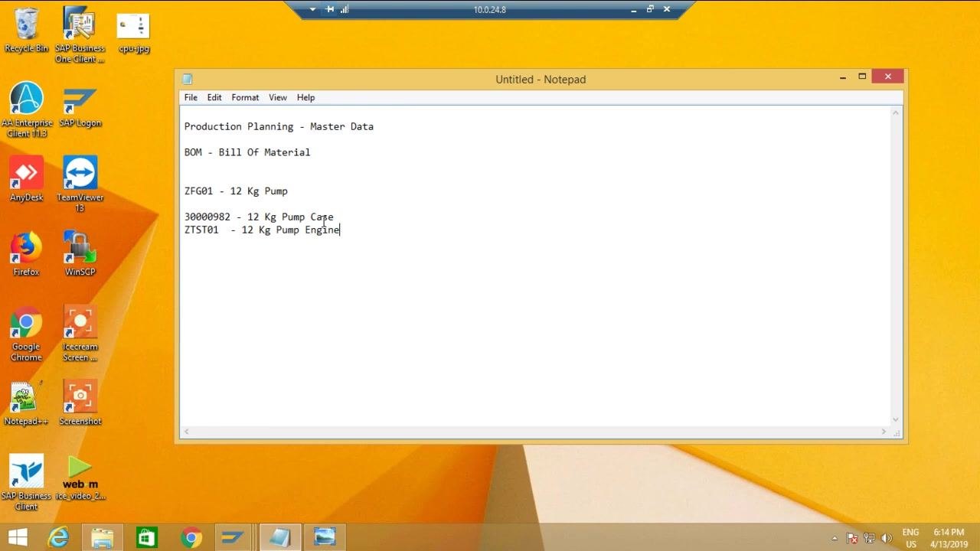
Task: Expand remote connection bar dropdown arrow
Action: (312, 9)
